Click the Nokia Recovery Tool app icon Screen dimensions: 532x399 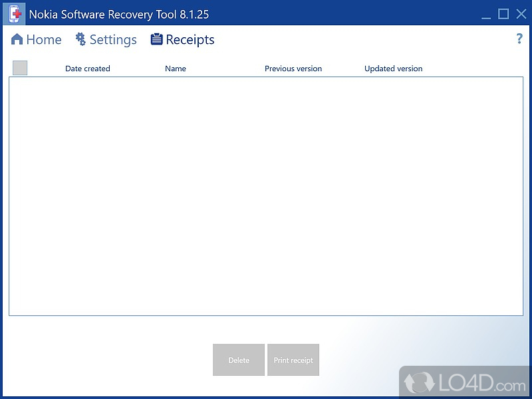(14, 14)
